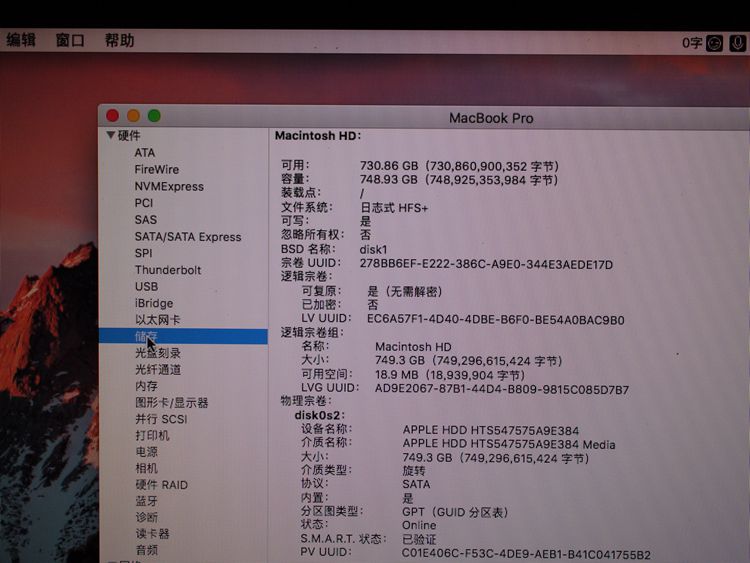Select SAS in the sidebar
750x563 pixels.
coord(145,220)
